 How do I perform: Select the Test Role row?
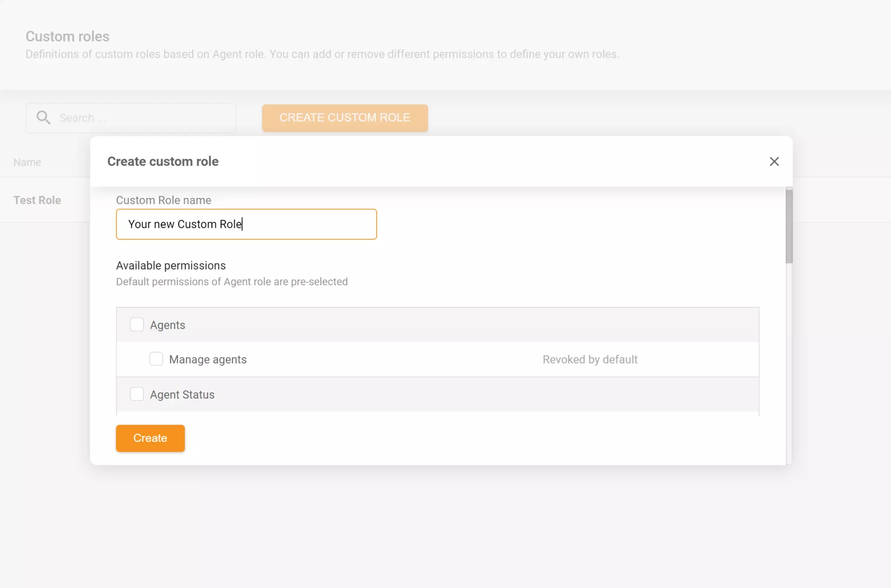(37, 200)
